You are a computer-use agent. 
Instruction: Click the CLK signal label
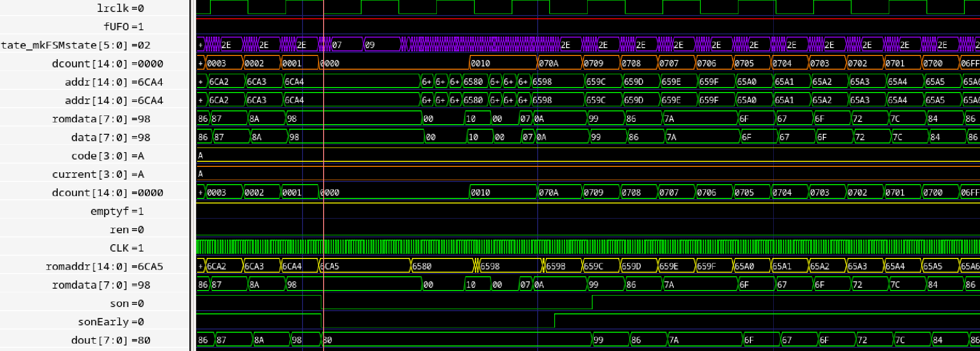point(119,248)
